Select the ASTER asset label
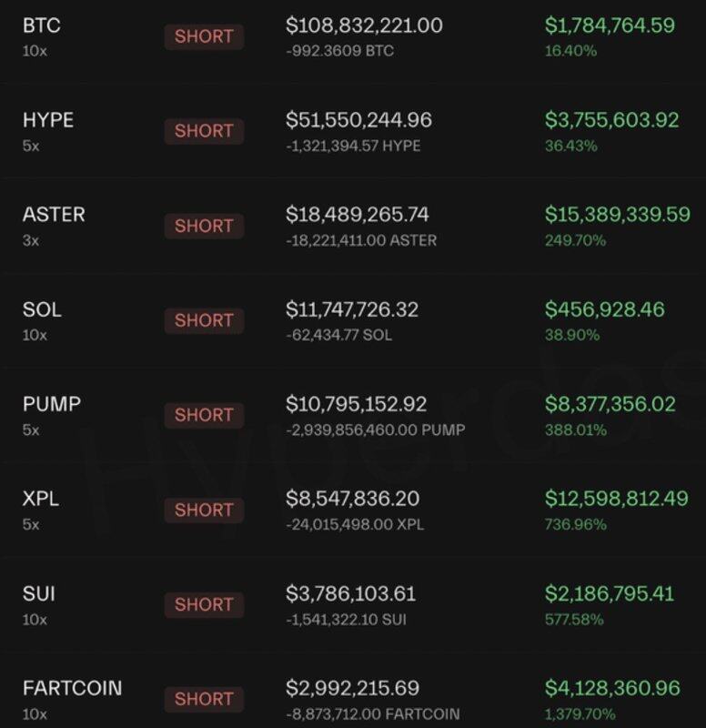Image resolution: width=706 pixels, height=728 pixels. click(54, 215)
